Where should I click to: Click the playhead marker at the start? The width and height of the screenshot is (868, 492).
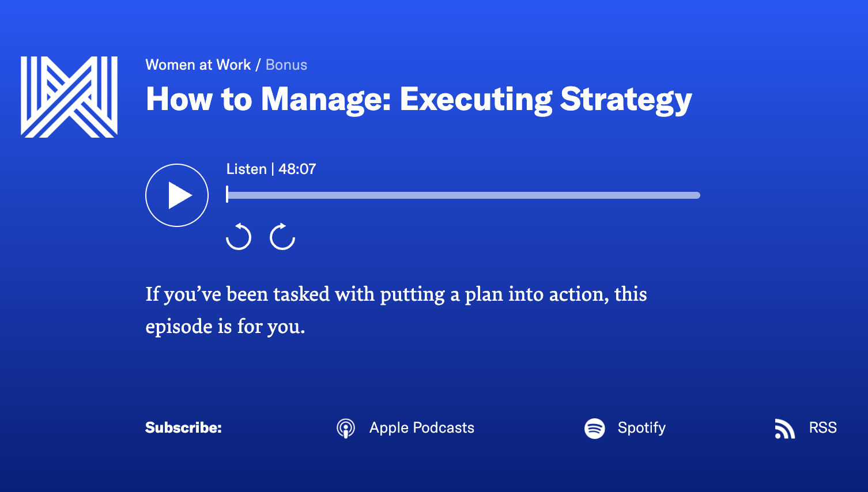pos(227,194)
